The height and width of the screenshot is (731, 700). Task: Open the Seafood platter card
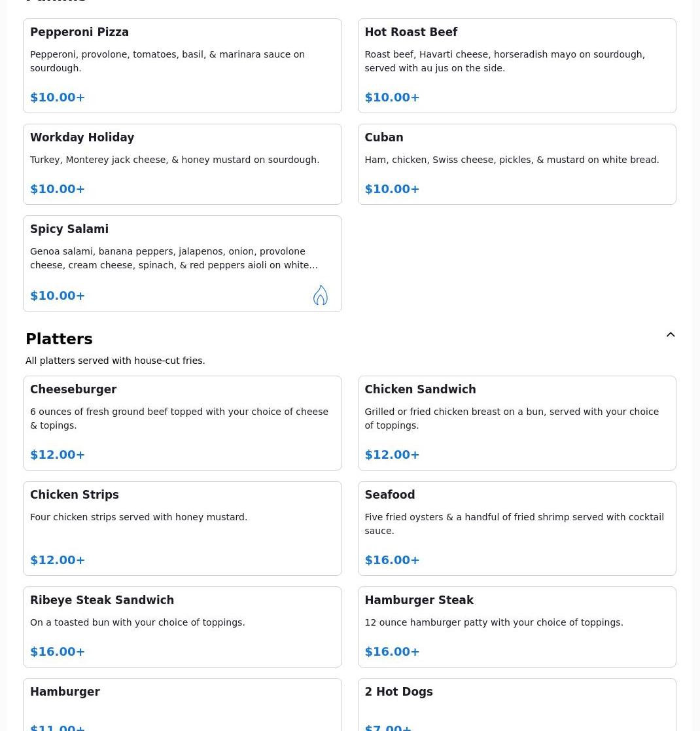click(516, 528)
